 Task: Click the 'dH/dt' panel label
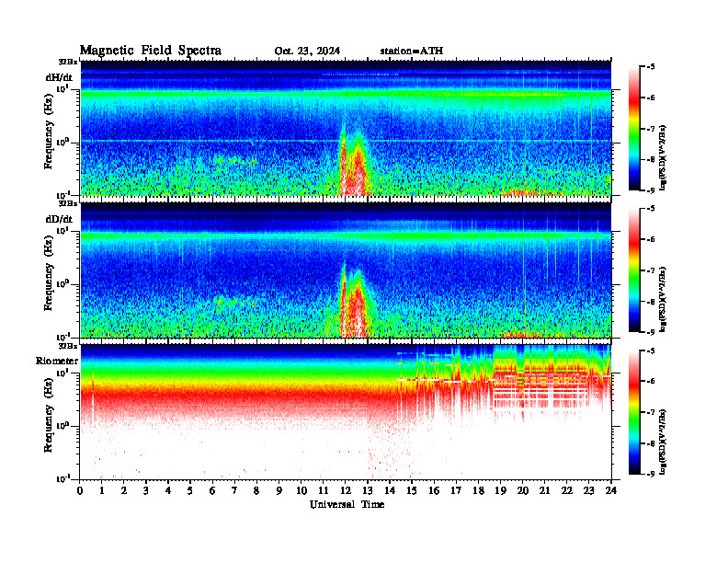pyautogui.click(x=59, y=76)
